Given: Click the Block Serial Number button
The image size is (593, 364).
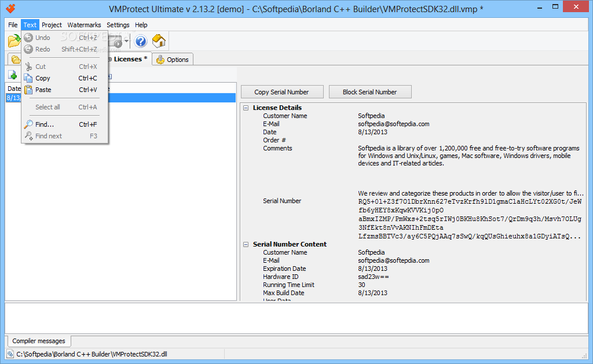Looking at the screenshot, I should click(370, 92).
